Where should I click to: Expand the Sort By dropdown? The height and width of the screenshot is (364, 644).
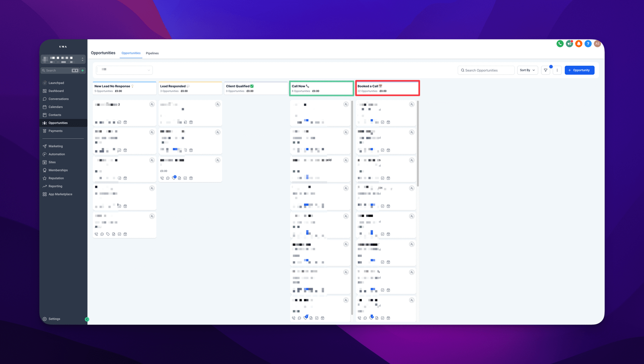[527, 70]
